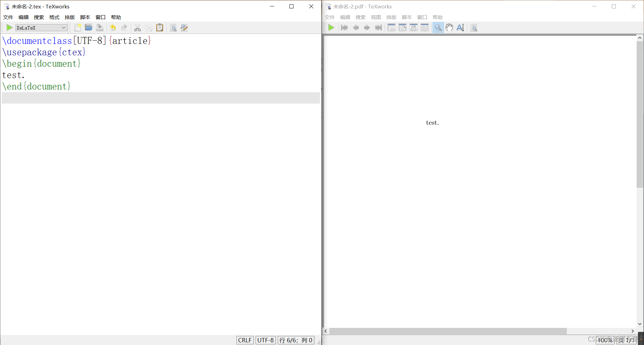
Task: Click the empty highlighted line 6
Action: pyautogui.click(x=161, y=98)
